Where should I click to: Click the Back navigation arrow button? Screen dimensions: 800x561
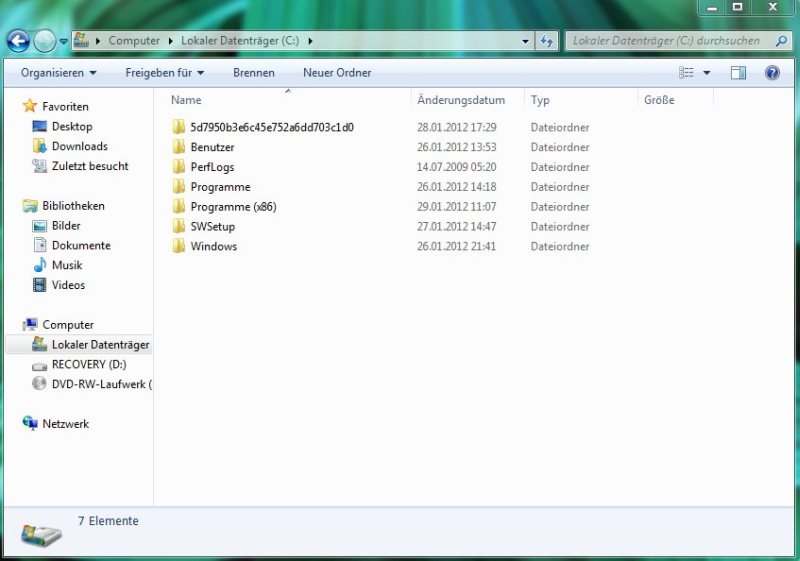point(18,41)
